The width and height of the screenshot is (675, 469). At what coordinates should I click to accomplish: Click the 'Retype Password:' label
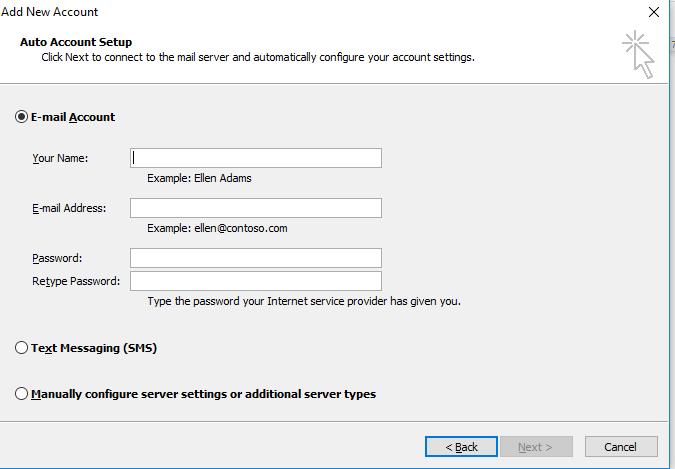pyautogui.click(x=76, y=281)
